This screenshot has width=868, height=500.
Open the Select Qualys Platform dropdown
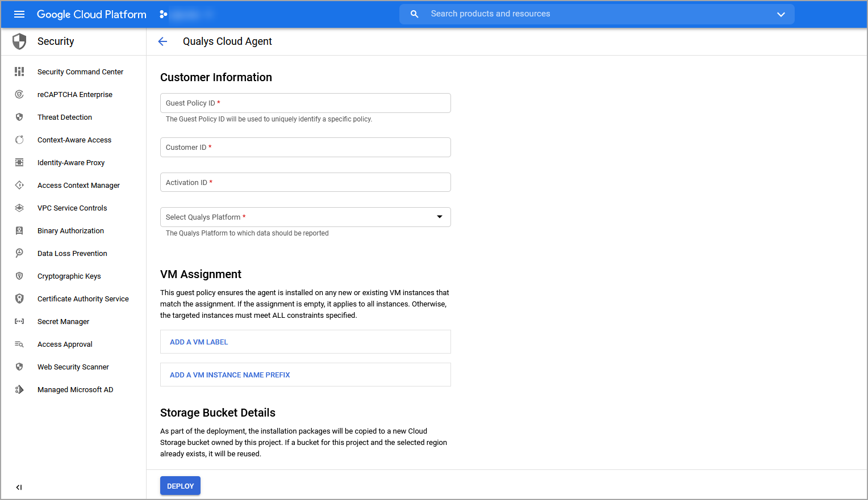click(306, 217)
